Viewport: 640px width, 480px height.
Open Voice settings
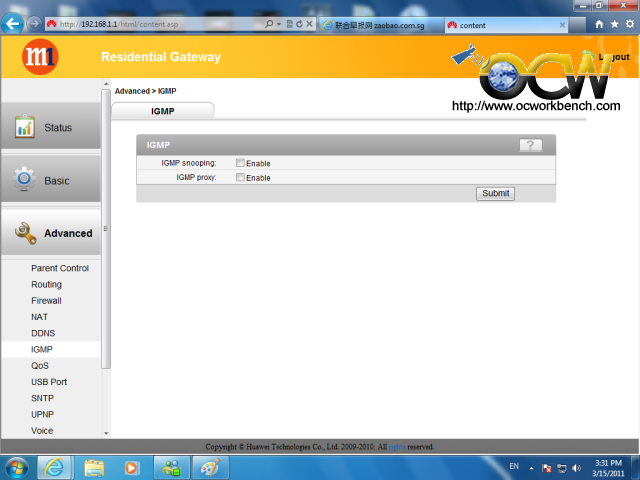tap(42, 431)
